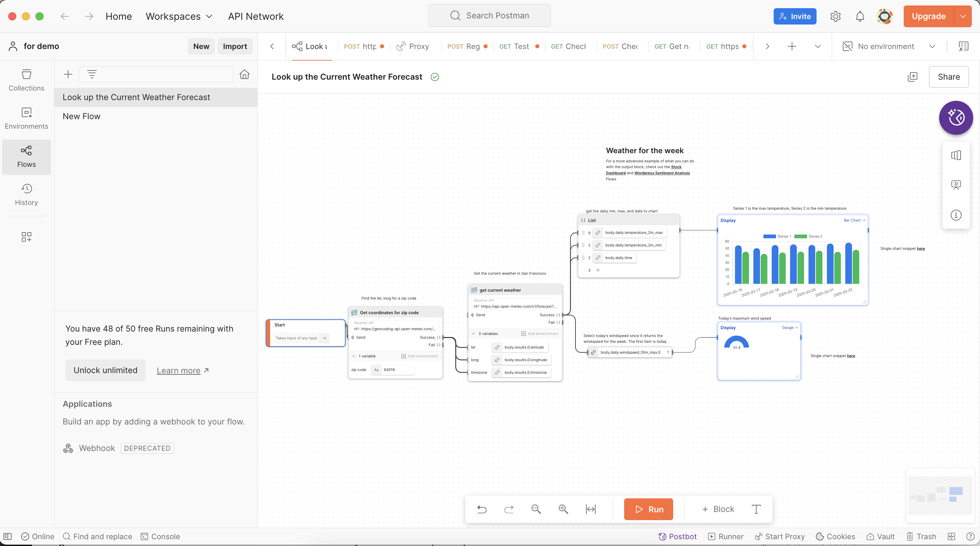Open the No environment dropdown
Screen dimensions: 980x546
(x=889, y=46)
